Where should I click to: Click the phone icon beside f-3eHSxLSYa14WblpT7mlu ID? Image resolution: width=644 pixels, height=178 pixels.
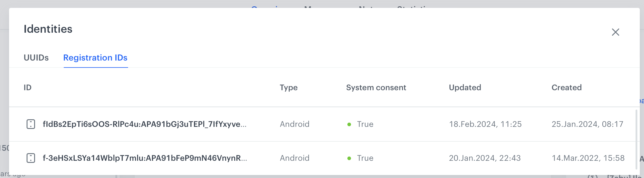30,158
